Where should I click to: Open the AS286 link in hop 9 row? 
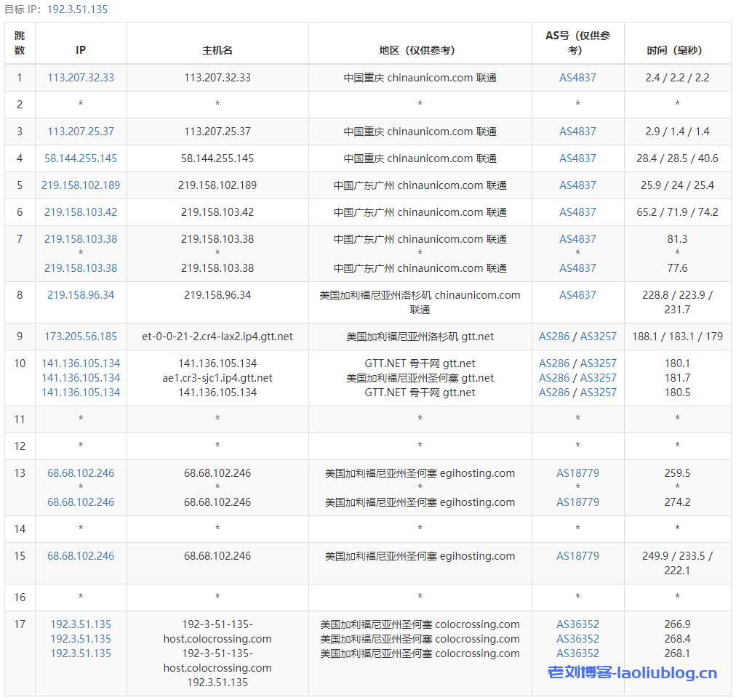pos(554,337)
